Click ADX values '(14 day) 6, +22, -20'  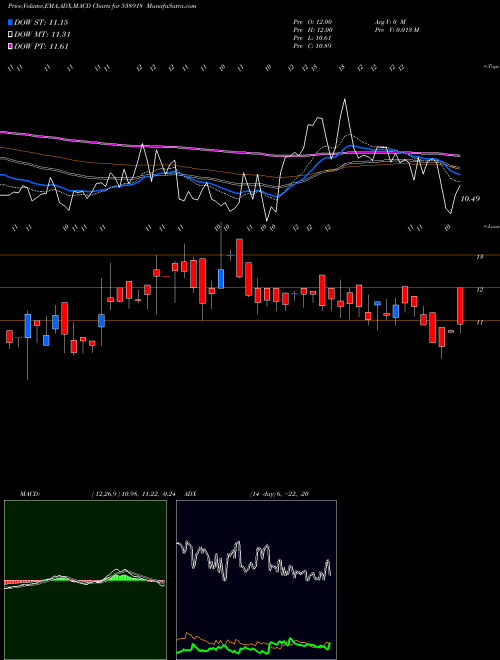[279, 494]
